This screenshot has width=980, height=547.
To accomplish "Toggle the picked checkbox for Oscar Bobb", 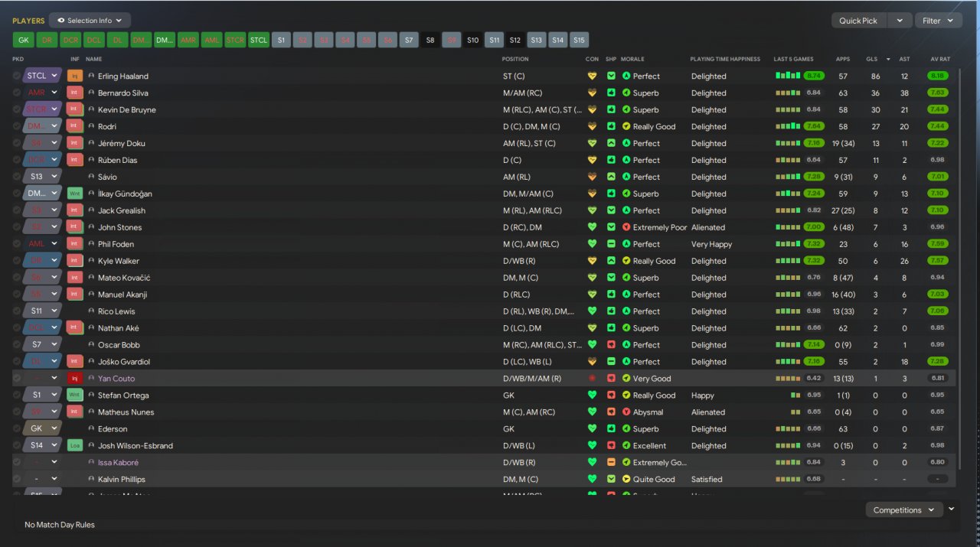I will click(17, 345).
